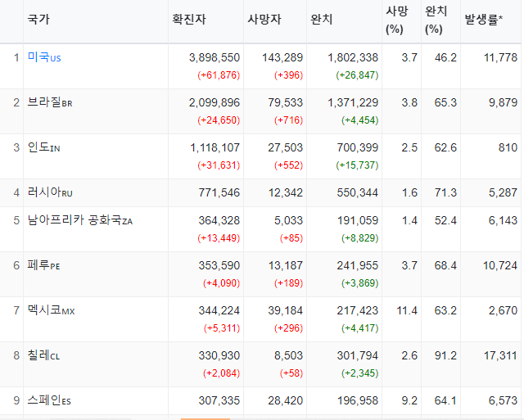Click India's confirmed count 1,118,107
Image resolution: width=524 pixels, height=420 pixels.
pyautogui.click(x=215, y=147)
